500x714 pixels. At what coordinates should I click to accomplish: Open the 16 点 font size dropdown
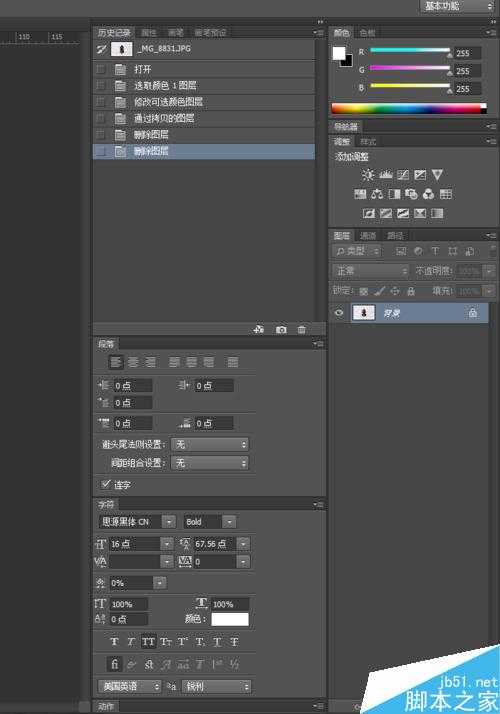[x=167, y=544]
